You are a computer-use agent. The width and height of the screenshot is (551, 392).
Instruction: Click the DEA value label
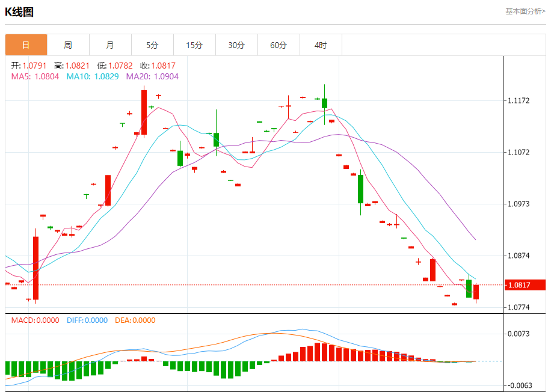[135, 320]
